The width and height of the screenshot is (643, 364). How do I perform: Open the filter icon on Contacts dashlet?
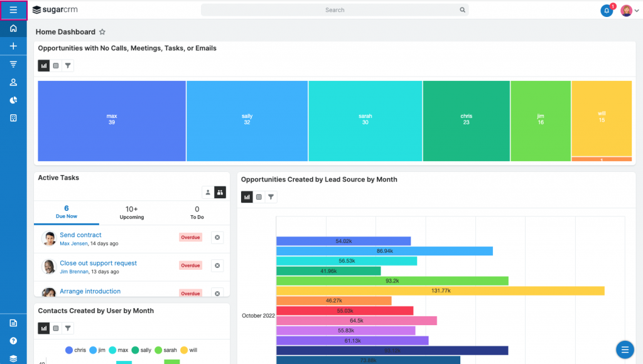68,328
